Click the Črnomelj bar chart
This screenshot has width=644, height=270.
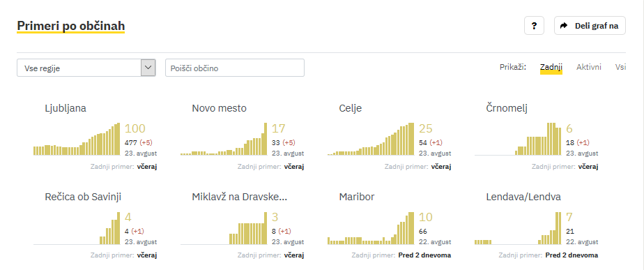click(x=518, y=139)
